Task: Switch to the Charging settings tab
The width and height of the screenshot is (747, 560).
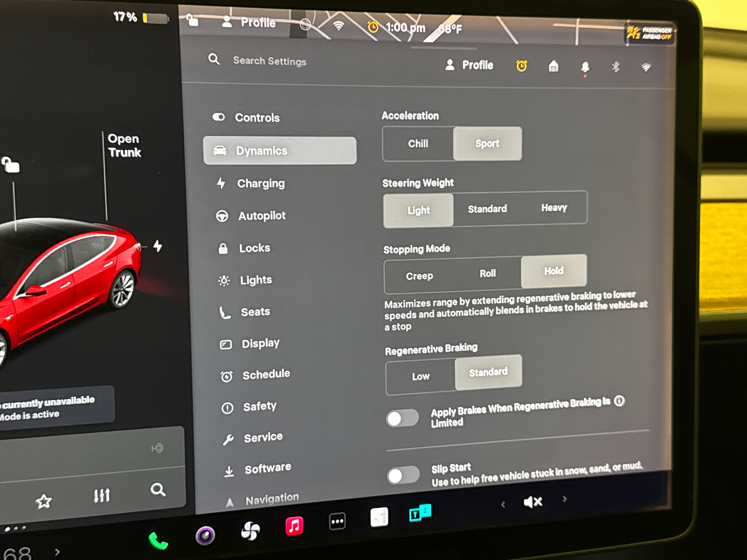Action: point(261,183)
